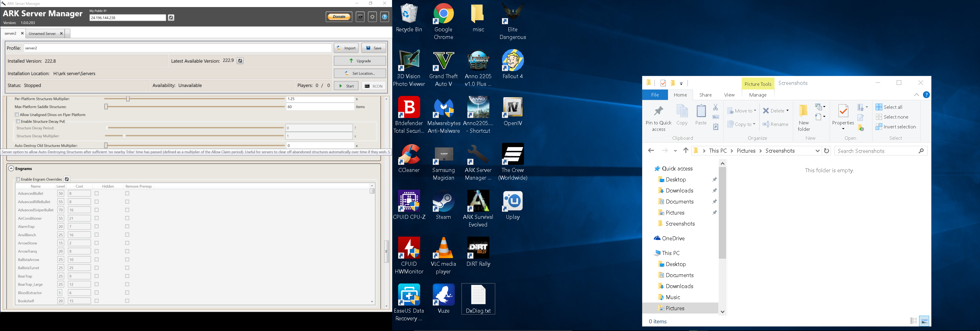Select the DiRT Rally desktop icon
This screenshot has width=980, height=331.
point(478,252)
